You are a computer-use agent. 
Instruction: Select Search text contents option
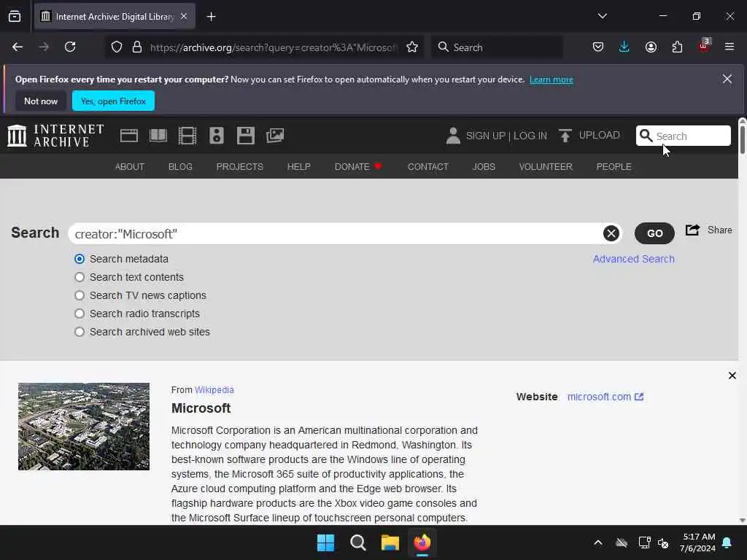pos(80,277)
